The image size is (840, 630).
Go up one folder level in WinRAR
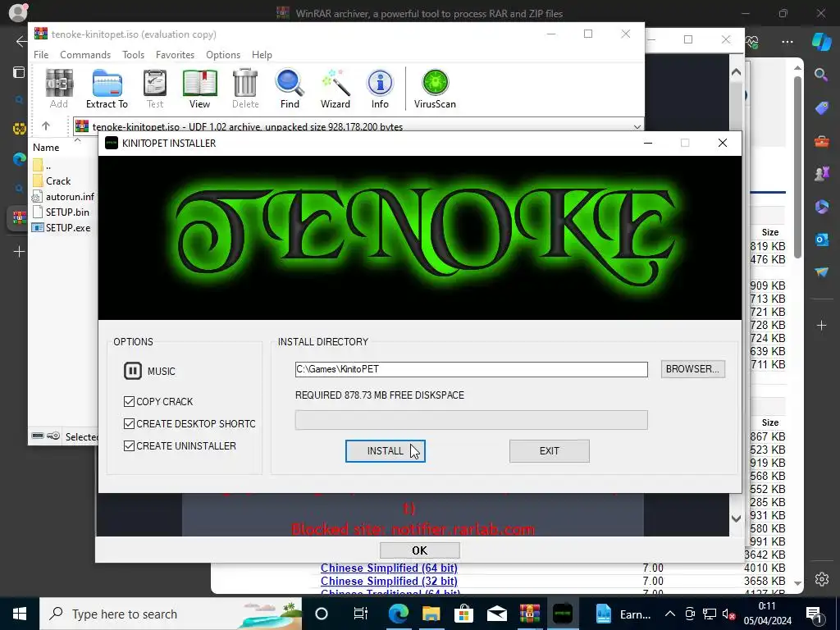pyautogui.click(x=46, y=126)
